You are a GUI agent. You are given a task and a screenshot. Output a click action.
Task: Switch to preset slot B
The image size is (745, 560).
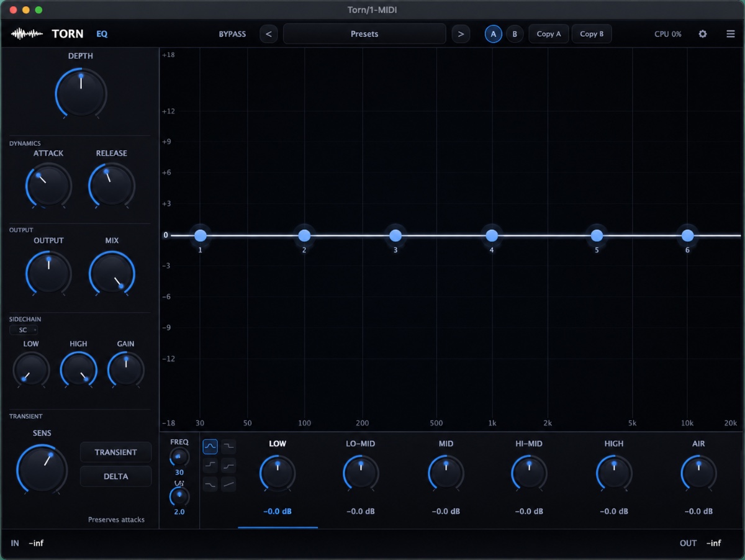[x=515, y=34]
